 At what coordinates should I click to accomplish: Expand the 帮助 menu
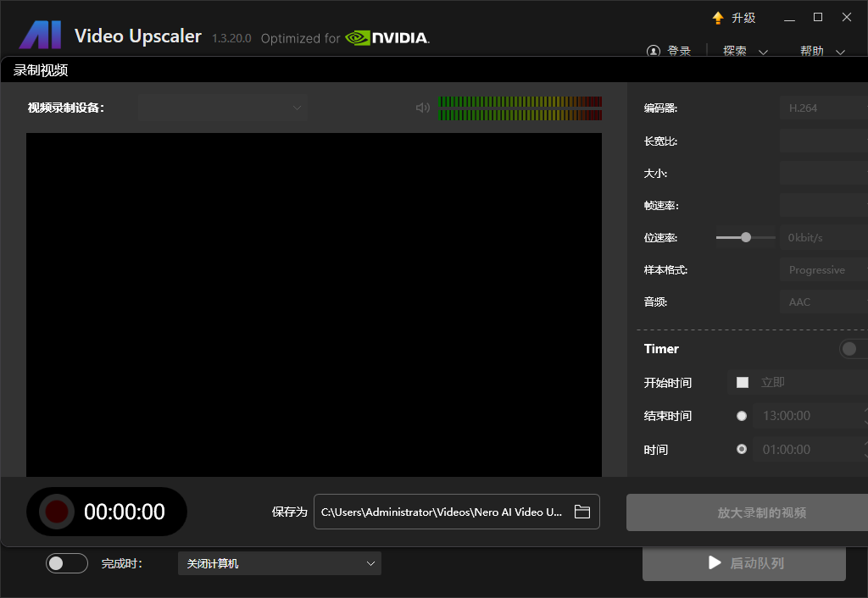coord(822,52)
